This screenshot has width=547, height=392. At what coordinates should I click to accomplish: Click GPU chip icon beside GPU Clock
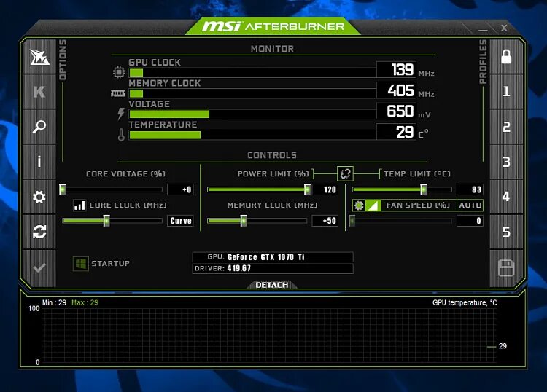point(119,72)
